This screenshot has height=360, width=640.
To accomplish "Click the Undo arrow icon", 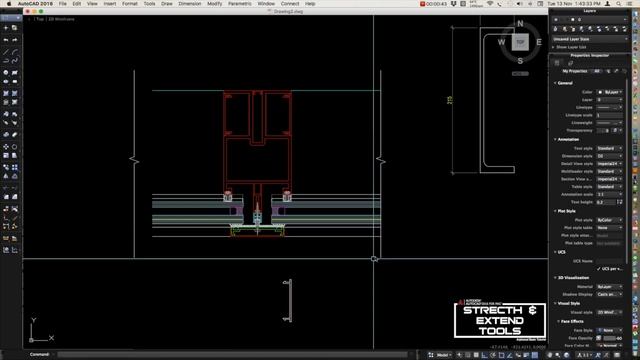I will pyautogui.click(x=6, y=40).
